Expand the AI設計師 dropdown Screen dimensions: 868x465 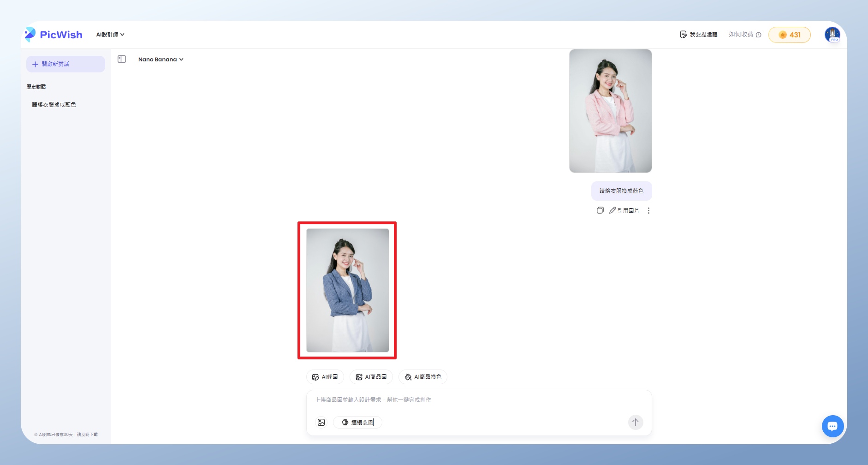110,35
